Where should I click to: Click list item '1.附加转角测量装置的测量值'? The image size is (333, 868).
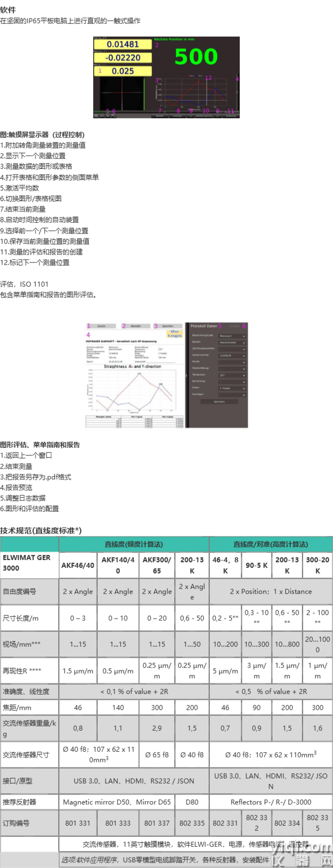pos(43,145)
